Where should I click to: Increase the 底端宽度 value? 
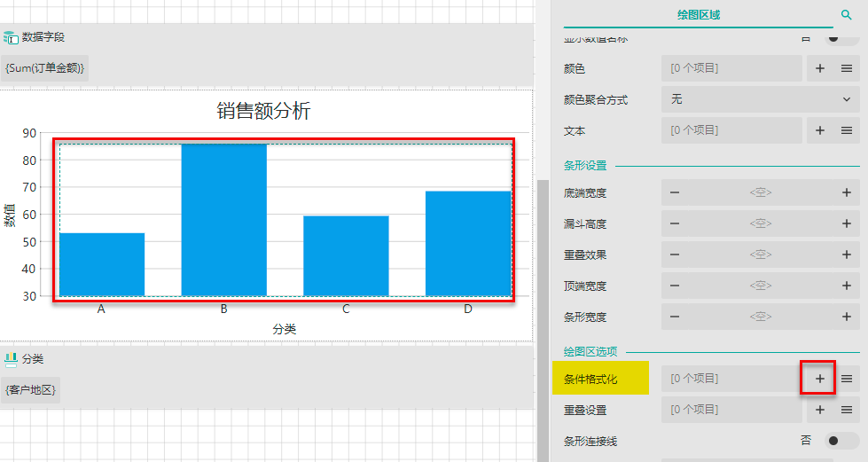tap(846, 192)
